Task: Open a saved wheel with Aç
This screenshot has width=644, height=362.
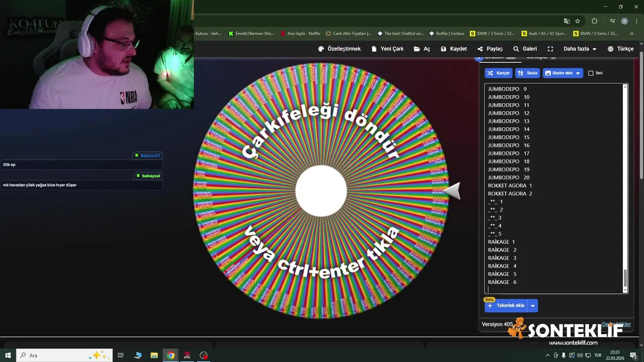Action: pos(422,49)
